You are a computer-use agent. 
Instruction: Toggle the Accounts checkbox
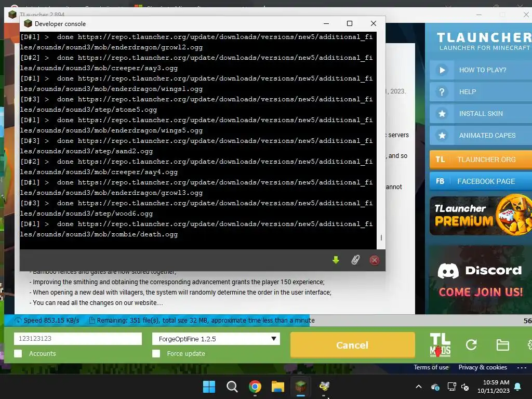tap(18, 353)
